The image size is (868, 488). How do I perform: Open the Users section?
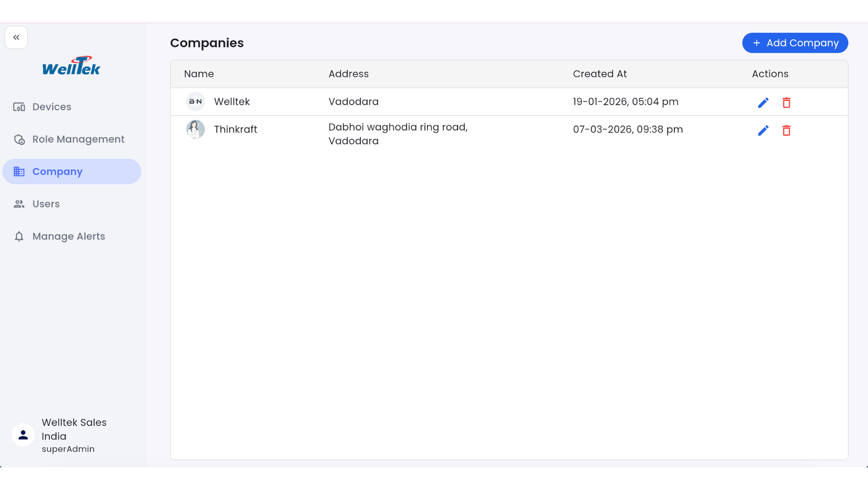tap(46, 204)
